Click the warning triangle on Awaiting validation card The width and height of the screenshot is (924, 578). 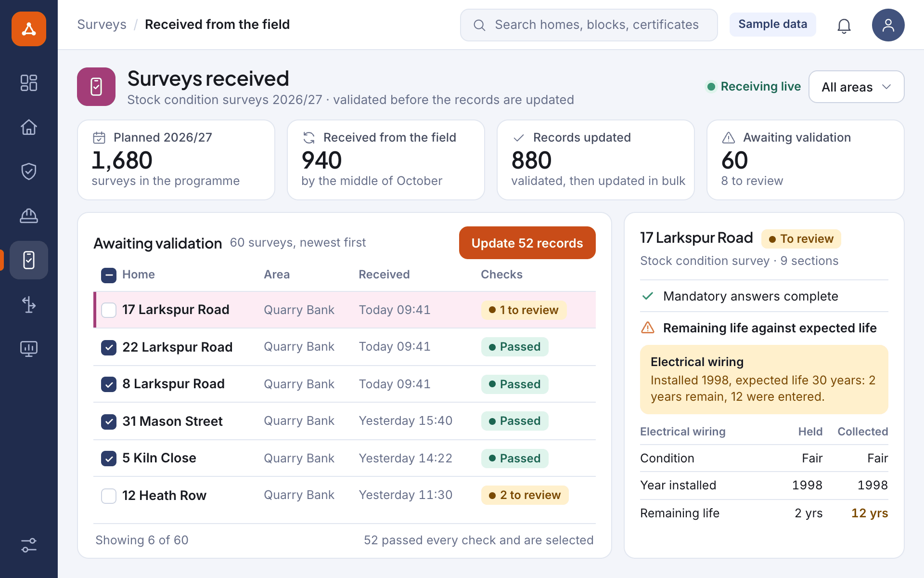(729, 138)
